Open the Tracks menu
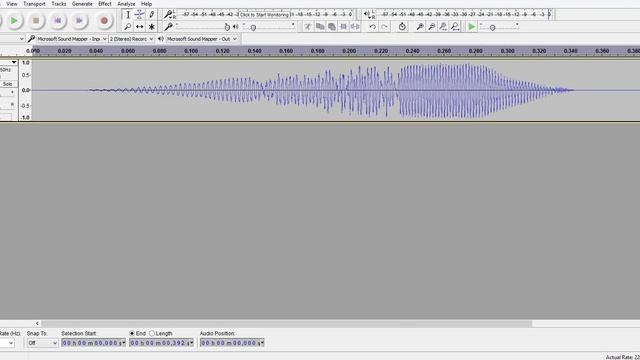The width and height of the screenshot is (640, 360). 59,4
